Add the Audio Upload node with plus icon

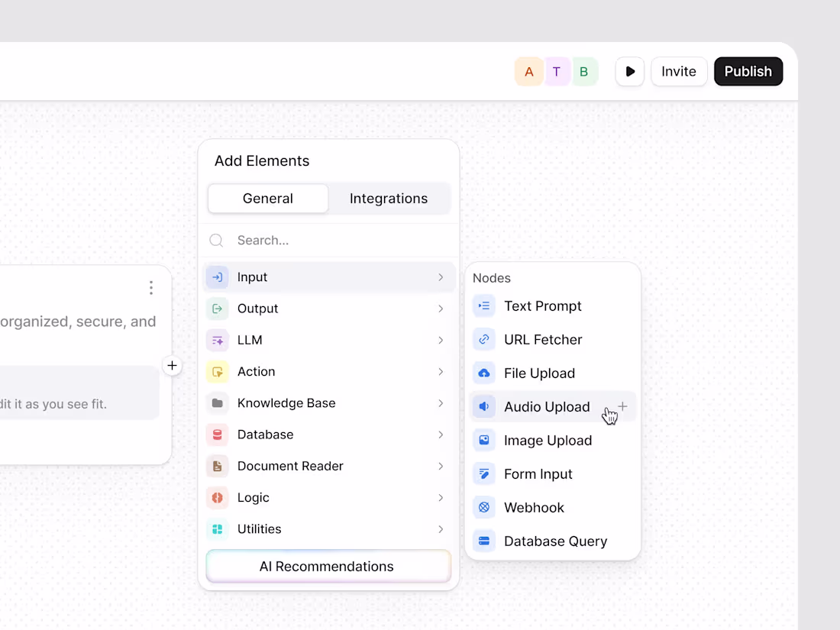pyautogui.click(x=622, y=406)
